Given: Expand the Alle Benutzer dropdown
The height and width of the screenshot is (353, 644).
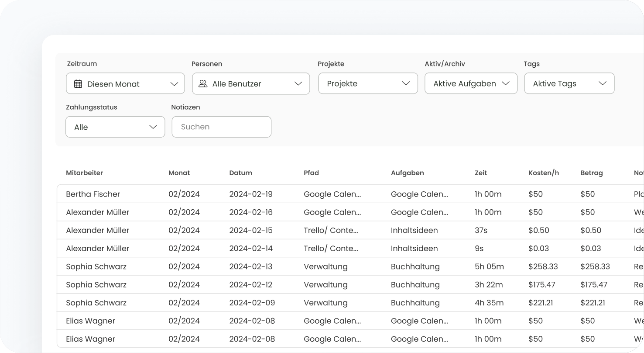Looking at the screenshot, I should pyautogui.click(x=251, y=83).
